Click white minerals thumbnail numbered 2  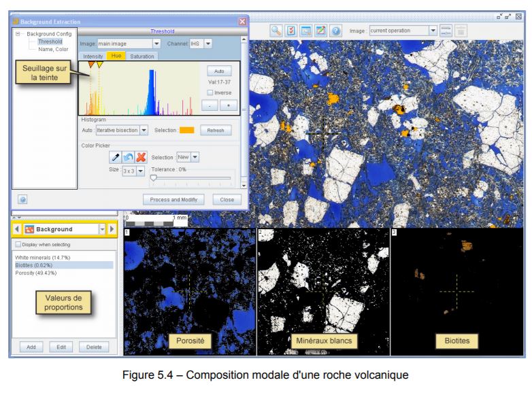(323, 292)
